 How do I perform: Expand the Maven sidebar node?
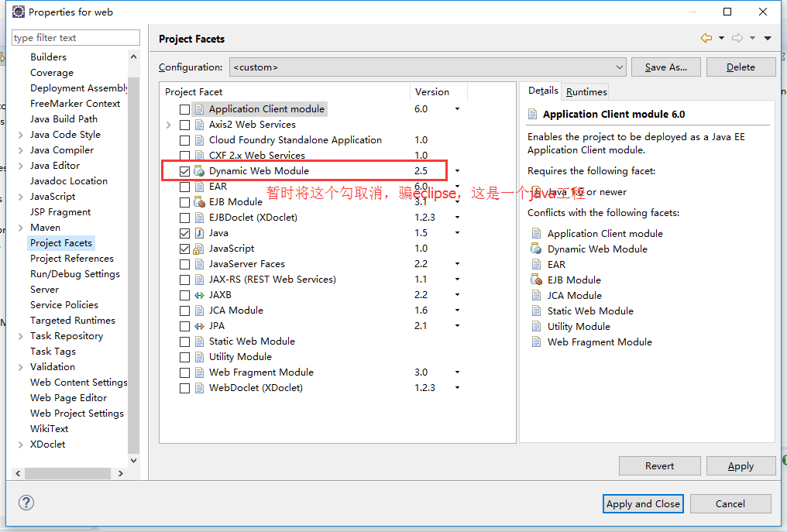21,228
